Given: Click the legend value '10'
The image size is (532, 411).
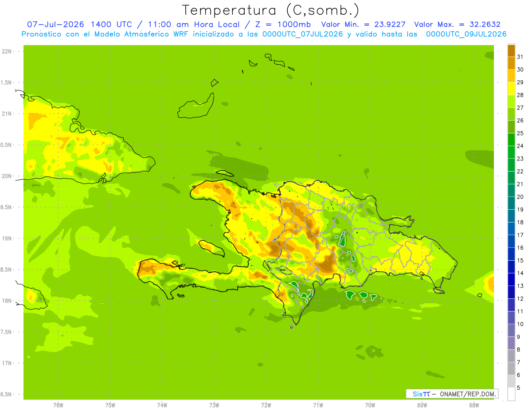Looking at the screenshot, I should [520, 324].
